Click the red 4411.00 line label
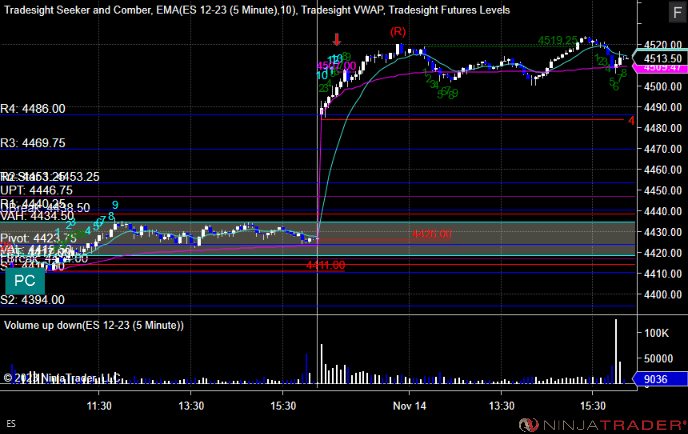688x434 pixels. (x=326, y=265)
